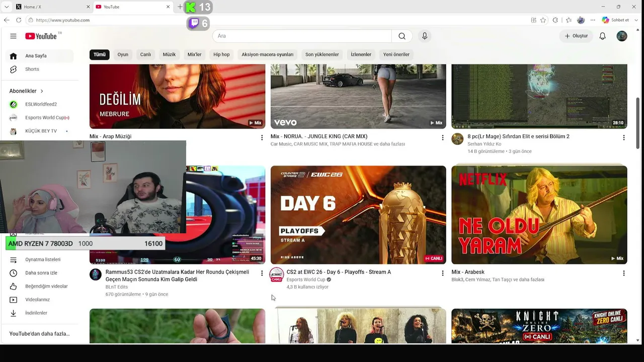The width and height of the screenshot is (644, 362).
Task: Close the Home / X tab
Action: coord(88,7)
